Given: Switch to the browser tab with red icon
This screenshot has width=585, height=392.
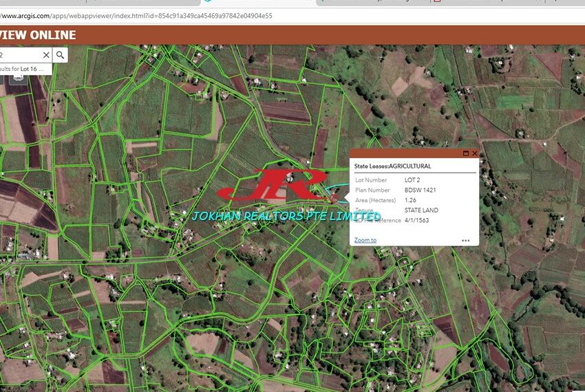Looking at the screenshot, I should [436, 2].
